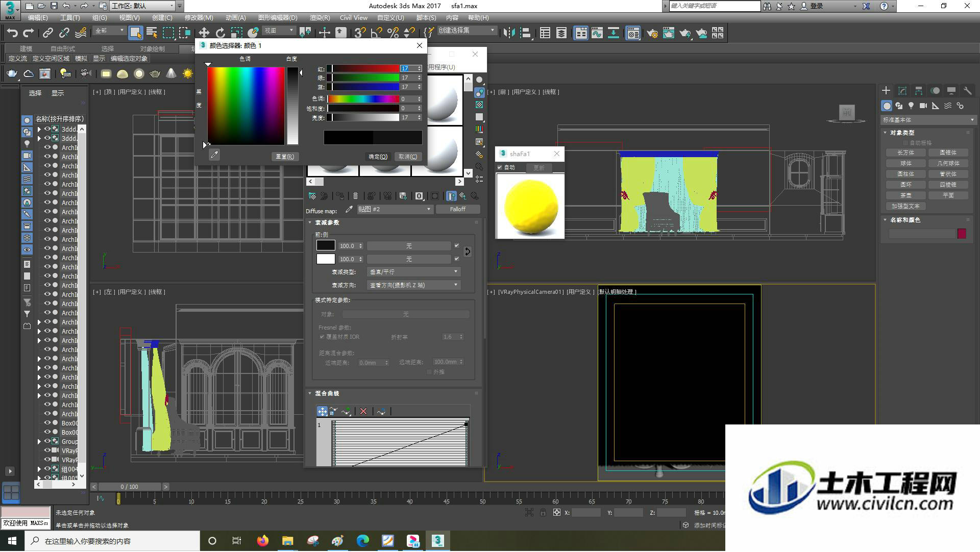This screenshot has height=552, width=980.
Task: Click the black front color swatch in Falloff
Action: [x=326, y=245]
